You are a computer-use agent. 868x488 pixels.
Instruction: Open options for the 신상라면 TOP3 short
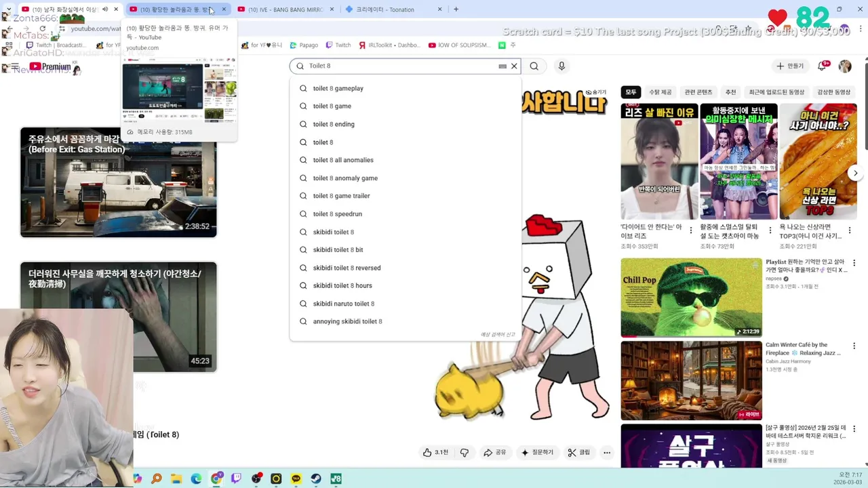[850, 230]
